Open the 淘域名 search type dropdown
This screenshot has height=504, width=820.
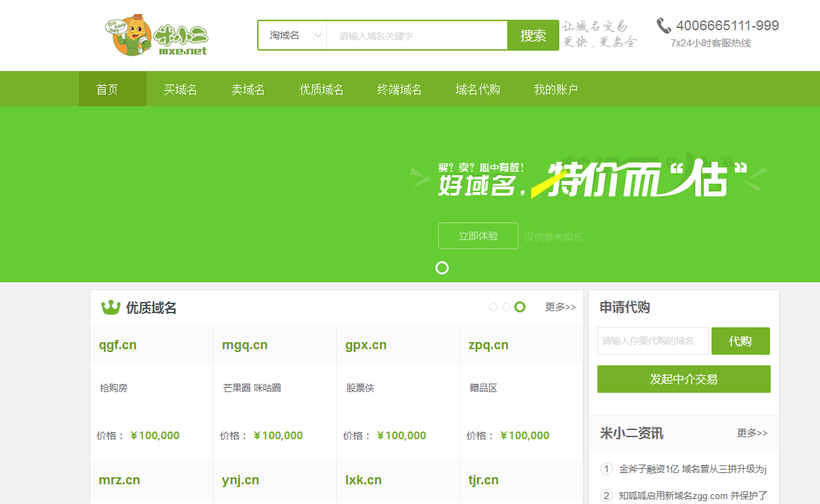pyautogui.click(x=292, y=35)
